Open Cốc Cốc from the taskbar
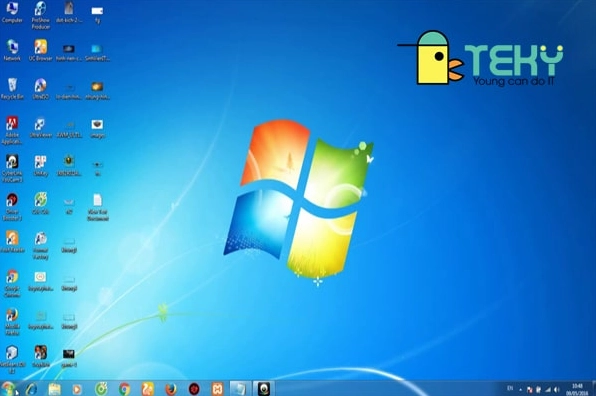596x396 pixels. (x=101, y=389)
